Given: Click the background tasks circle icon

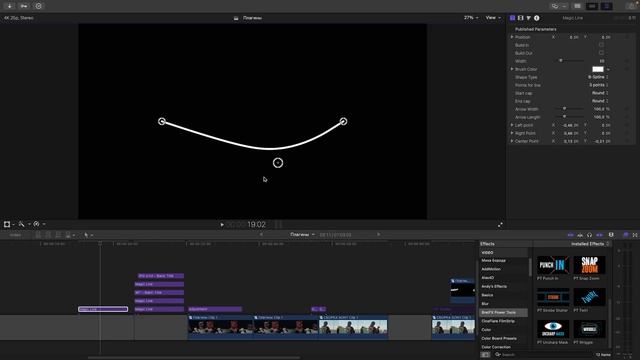Looking at the screenshot, I should [38, 6].
